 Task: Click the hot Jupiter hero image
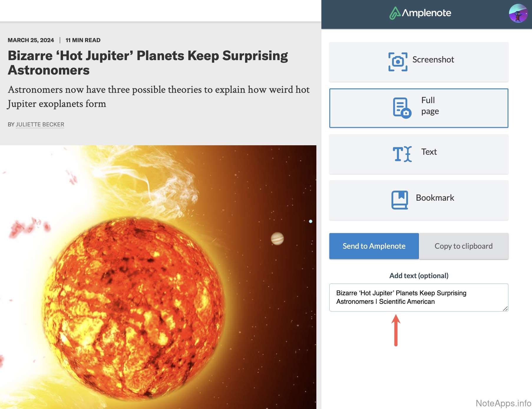coord(158,277)
